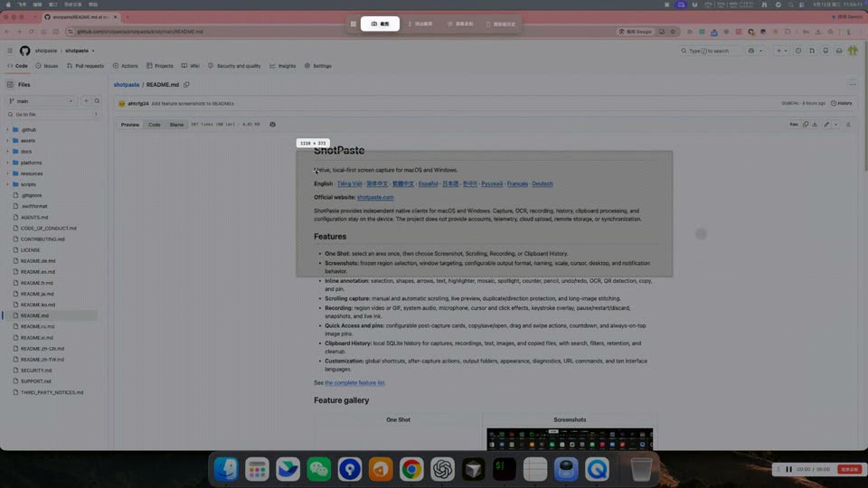Open the Deutsch README link
Image resolution: width=868 pixels, height=488 pixels.
542,183
